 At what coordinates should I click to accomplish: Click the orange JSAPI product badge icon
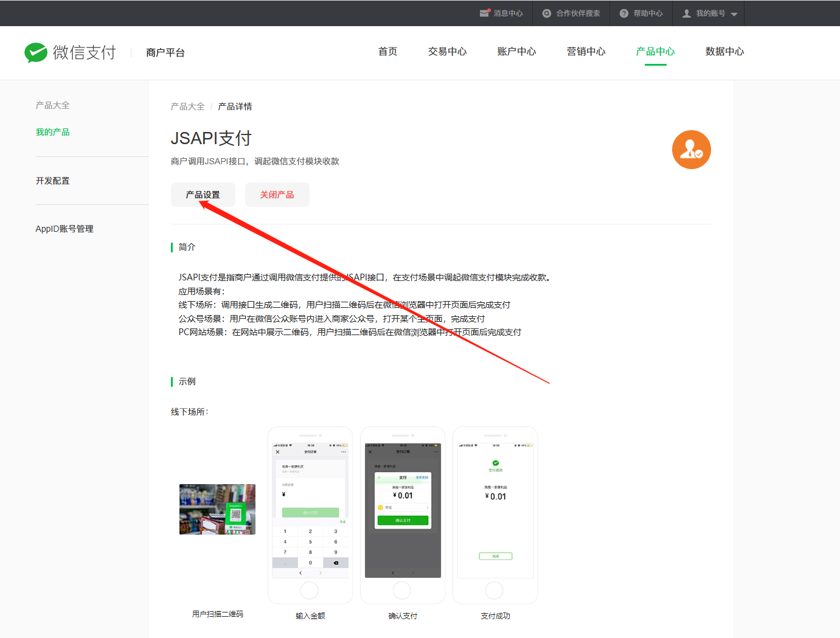pos(692,150)
